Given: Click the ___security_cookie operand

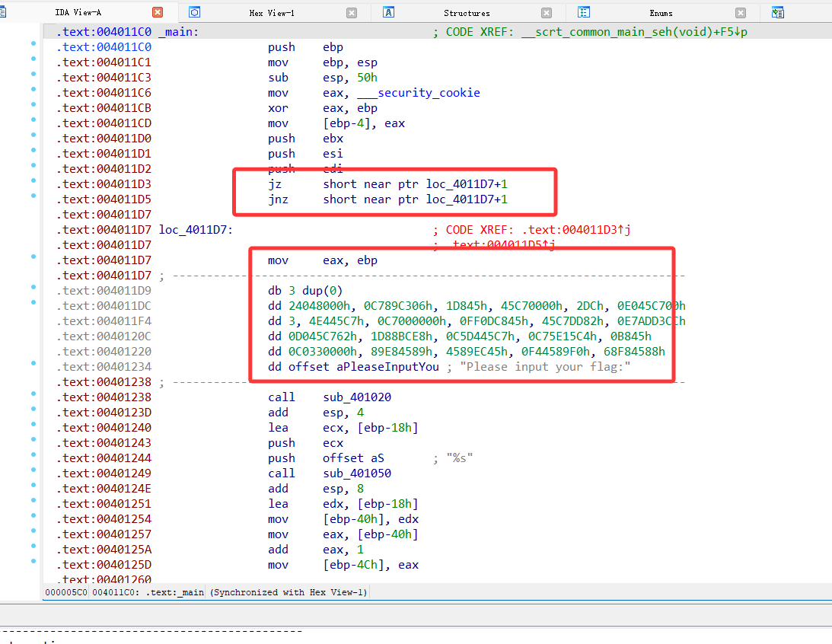Looking at the screenshot, I should pos(418,93).
